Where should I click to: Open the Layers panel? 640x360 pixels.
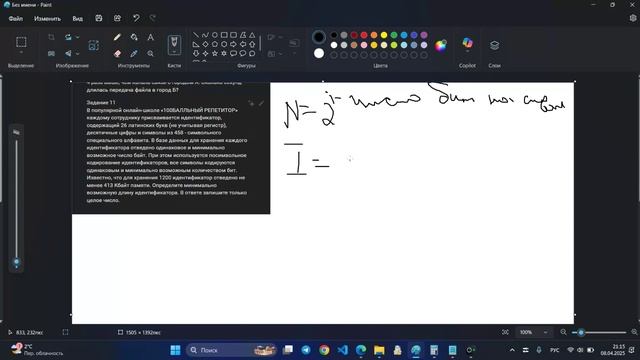coord(494,45)
